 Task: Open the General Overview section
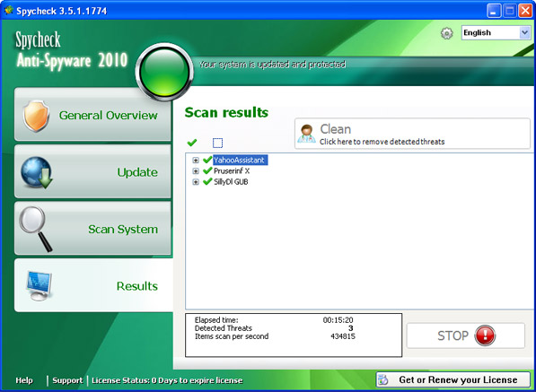(x=92, y=115)
